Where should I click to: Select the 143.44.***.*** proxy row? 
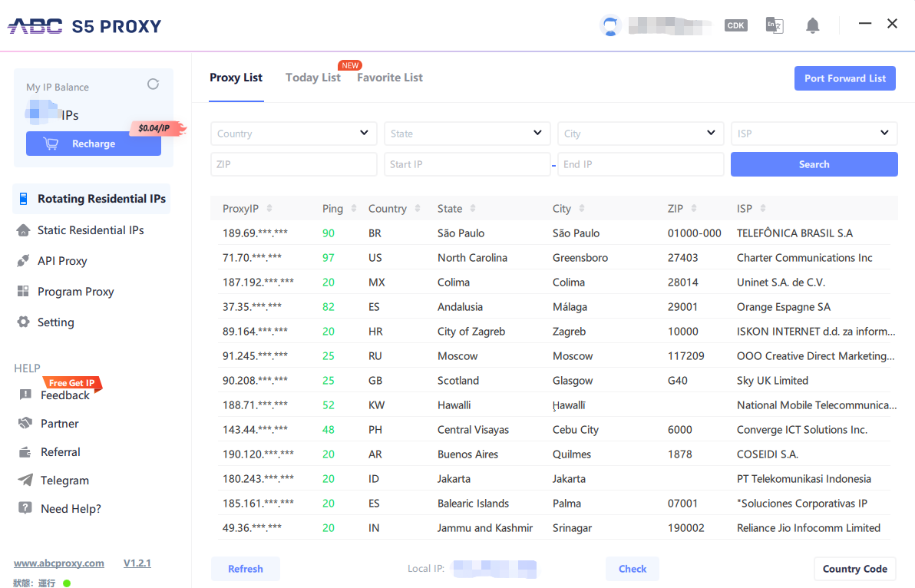(x=553, y=429)
